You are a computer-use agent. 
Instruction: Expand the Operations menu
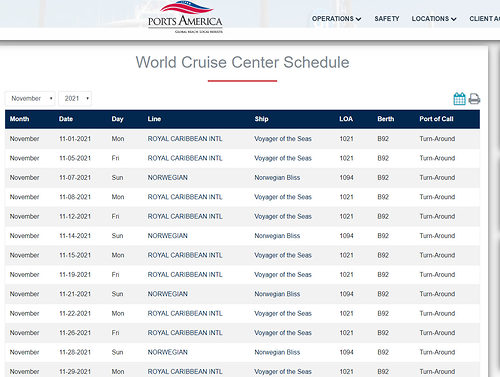(336, 19)
